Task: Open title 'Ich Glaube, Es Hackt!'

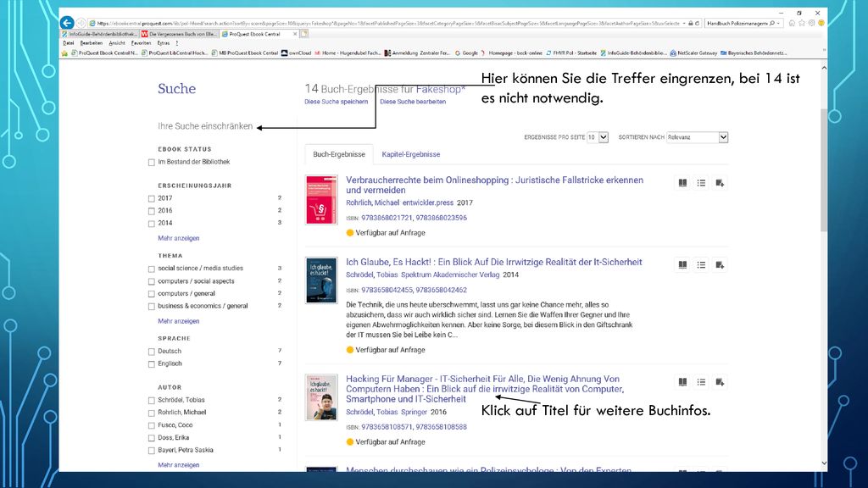Action: (x=494, y=263)
